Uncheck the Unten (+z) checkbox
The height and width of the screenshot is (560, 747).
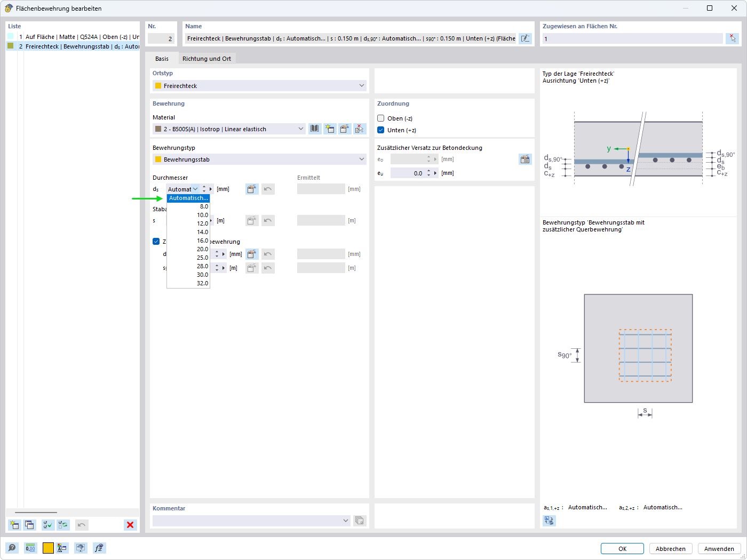(381, 130)
